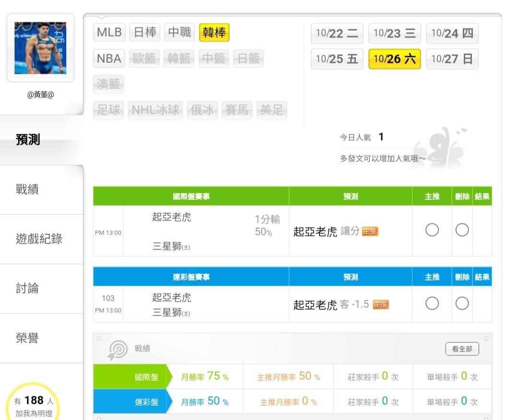Select 主推 radio for 運彩盤 起亞老虎 prediction

click(x=432, y=303)
